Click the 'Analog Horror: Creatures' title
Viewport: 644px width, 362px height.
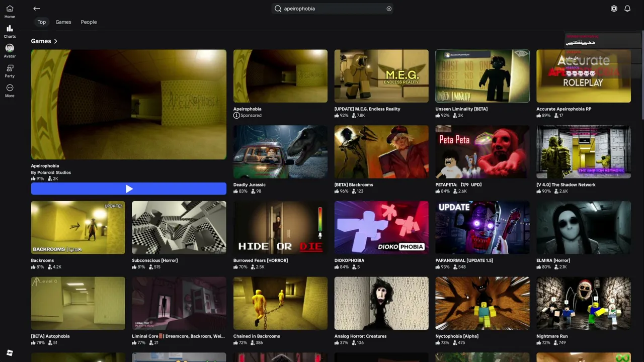coord(360,336)
